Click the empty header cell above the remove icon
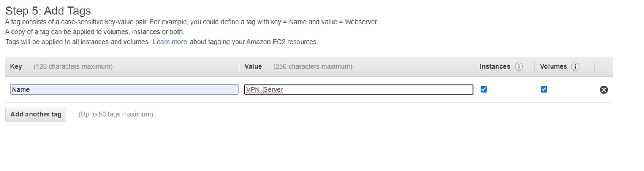This screenshot has width=644, height=171. click(604, 67)
